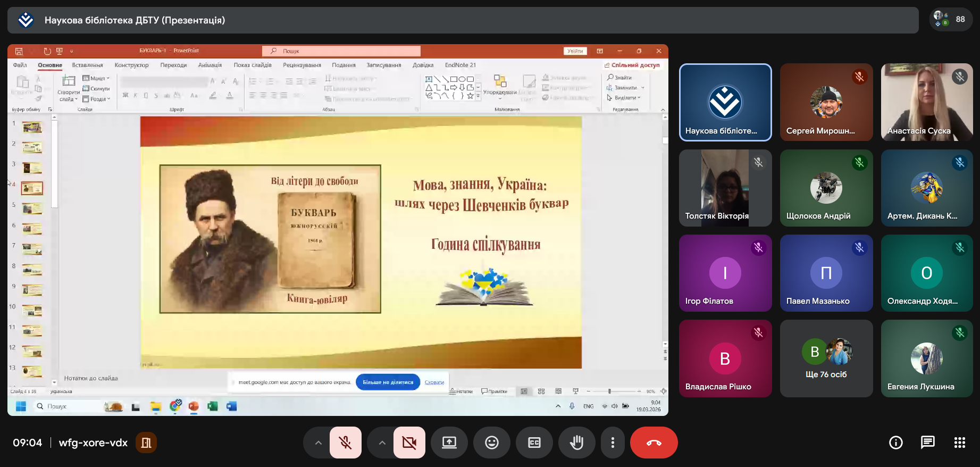Open the participants list showing 88
The image size is (980, 467).
(950, 20)
